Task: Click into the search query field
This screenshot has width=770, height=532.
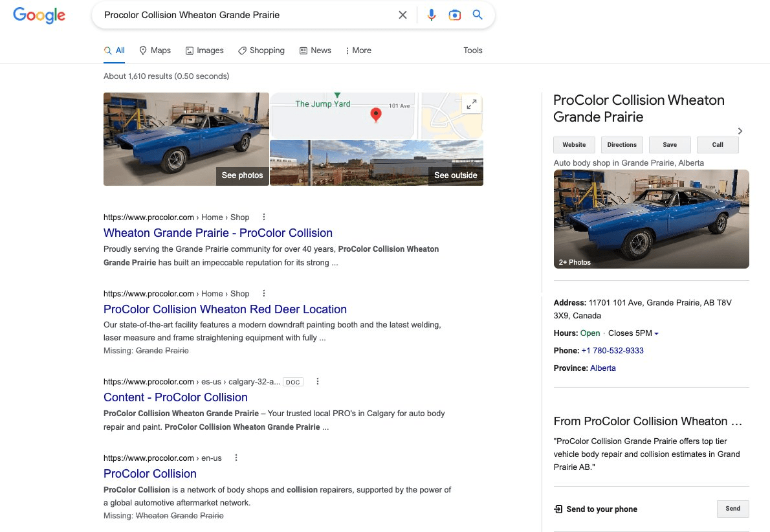Action: (245, 15)
